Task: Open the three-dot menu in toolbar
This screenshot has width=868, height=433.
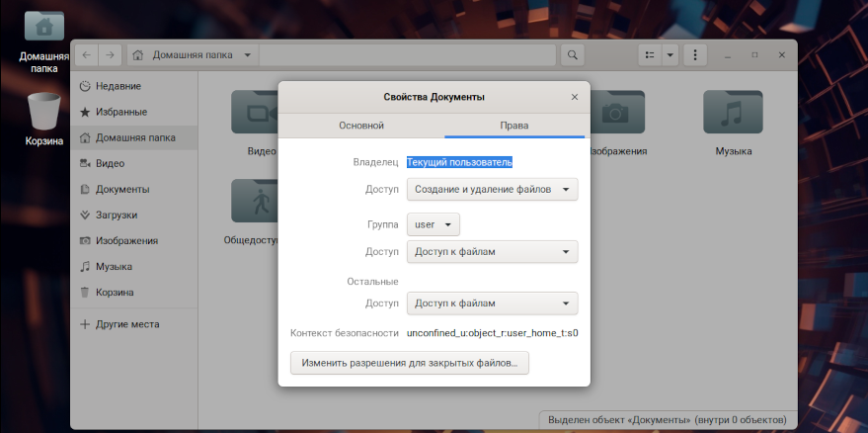Action: click(x=696, y=54)
